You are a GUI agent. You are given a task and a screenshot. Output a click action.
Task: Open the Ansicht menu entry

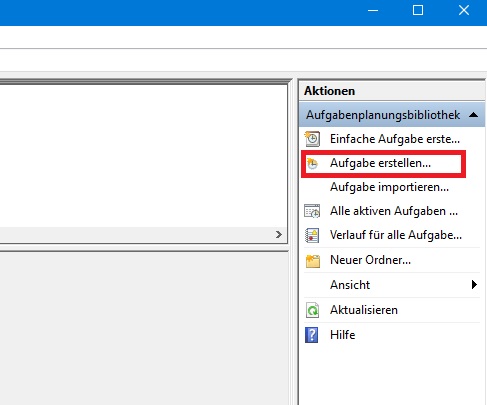392,285
